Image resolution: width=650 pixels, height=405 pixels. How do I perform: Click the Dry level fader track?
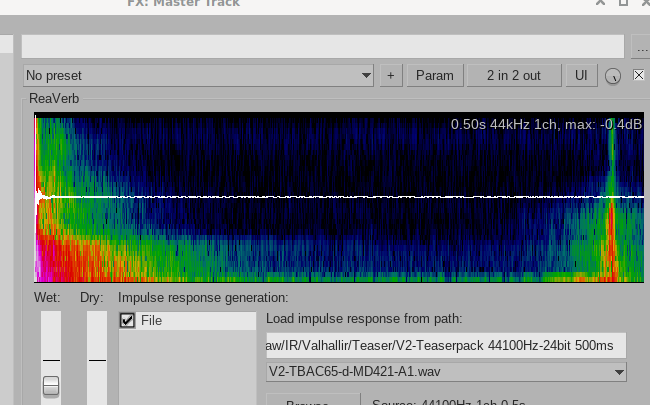pos(97,358)
